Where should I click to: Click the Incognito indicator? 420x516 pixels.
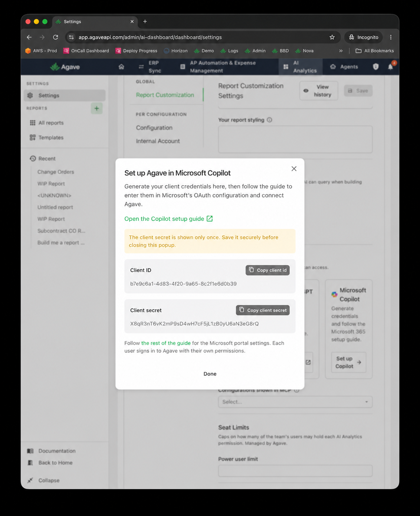(364, 37)
